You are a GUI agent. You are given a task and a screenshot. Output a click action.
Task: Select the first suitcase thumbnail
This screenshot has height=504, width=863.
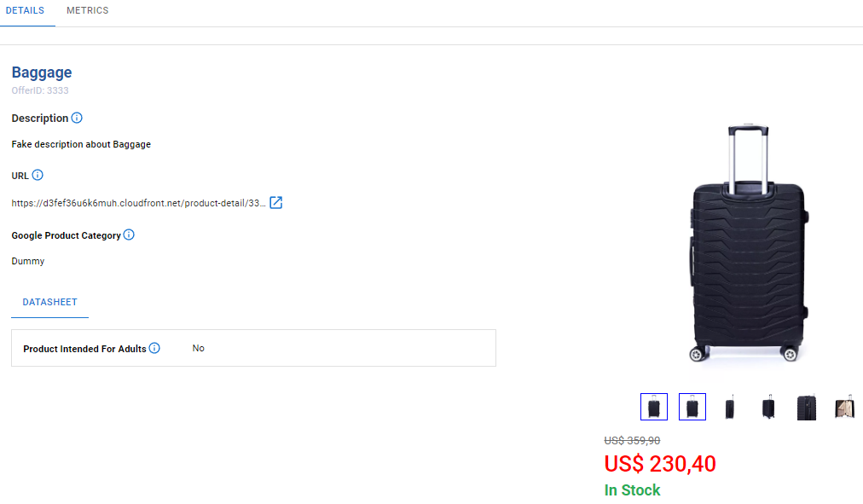654,407
